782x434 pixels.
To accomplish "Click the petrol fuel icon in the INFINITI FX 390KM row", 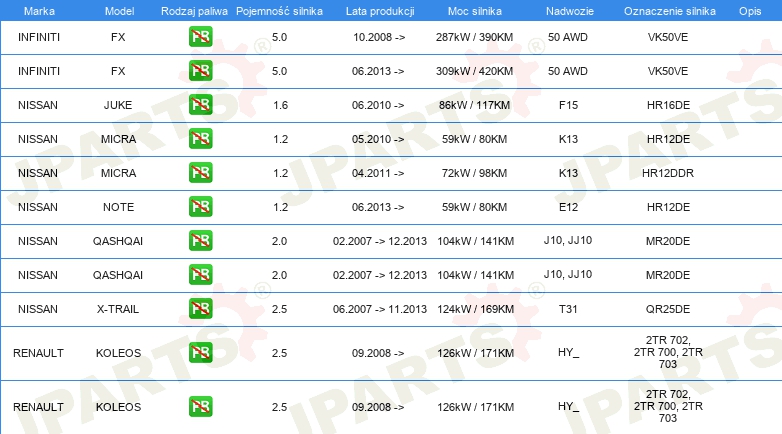I will click(x=200, y=37).
